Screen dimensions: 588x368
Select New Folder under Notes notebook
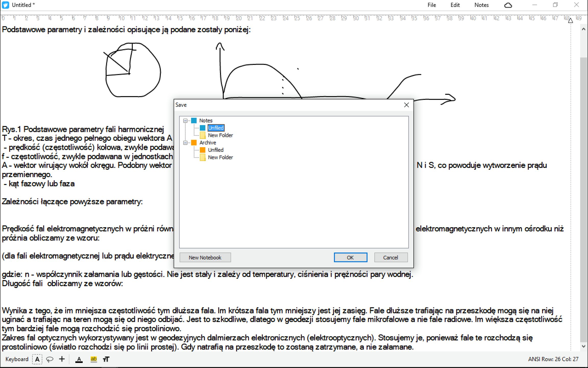(220, 135)
